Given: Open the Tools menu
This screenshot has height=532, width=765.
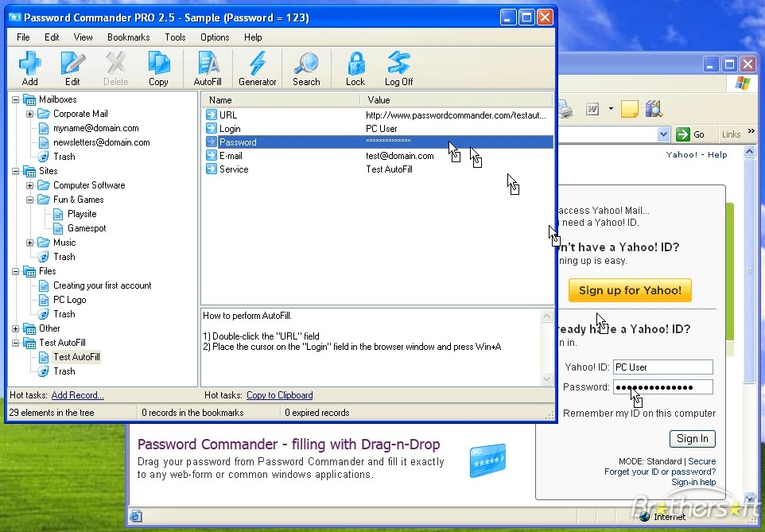Looking at the screenshot, I should [175, 37].
